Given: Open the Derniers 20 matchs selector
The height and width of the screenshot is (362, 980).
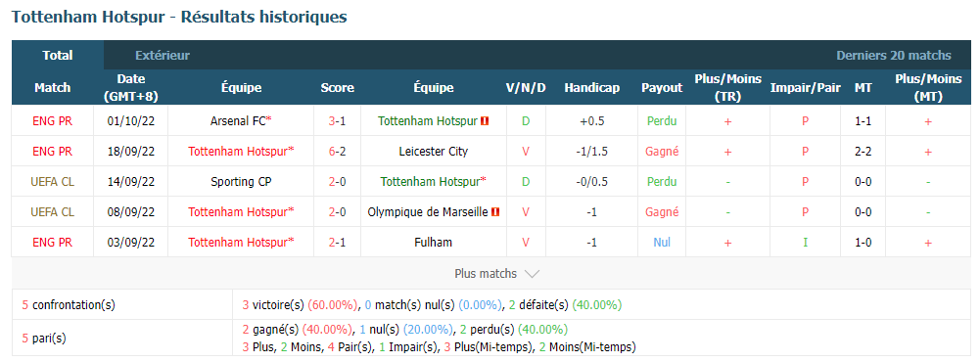Looking at the screenshot, I should [x=894, y=56].
